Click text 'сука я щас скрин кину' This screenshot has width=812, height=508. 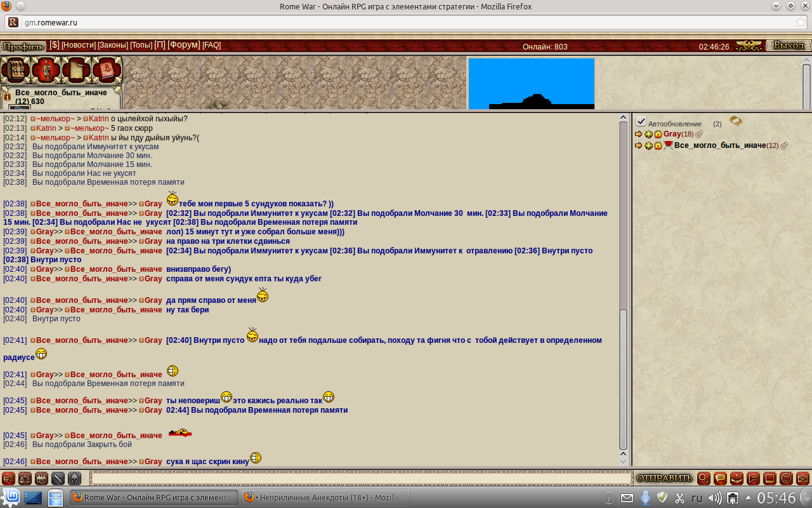207,462
